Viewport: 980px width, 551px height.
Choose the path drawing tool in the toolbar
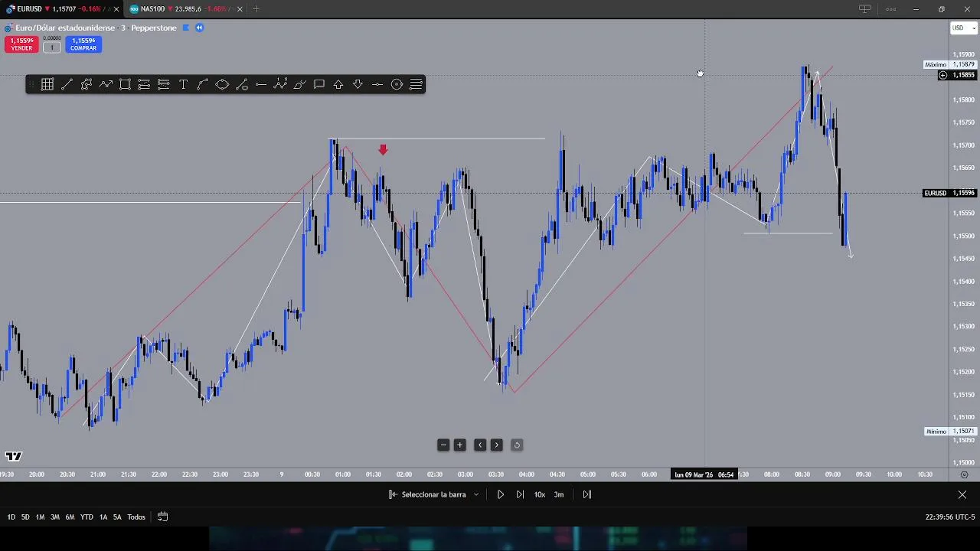87,84
